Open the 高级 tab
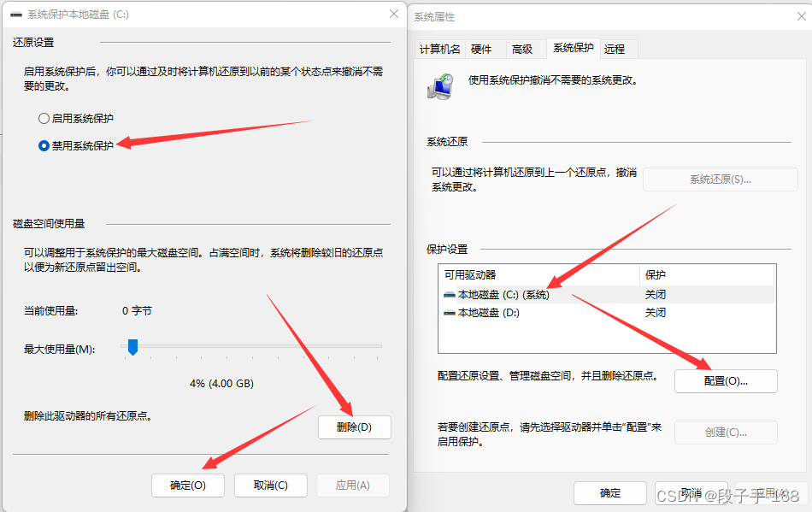This screenshot has width=812, height=512. tap(523, 49)
